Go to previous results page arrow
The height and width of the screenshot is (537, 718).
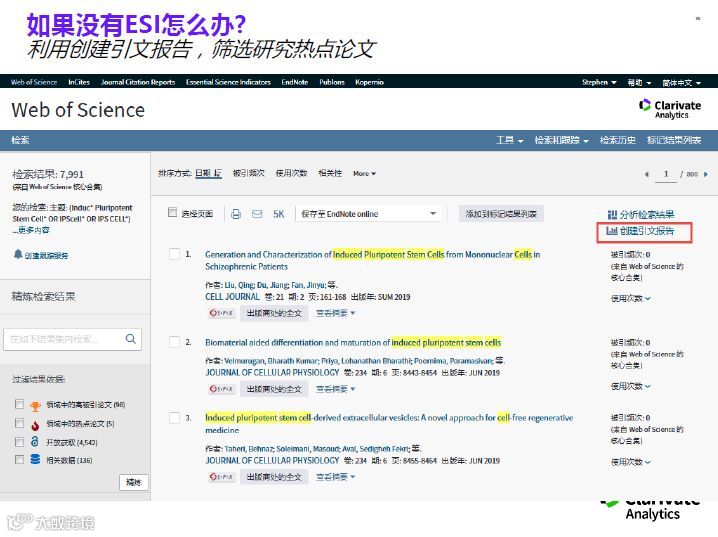[647, 174]
